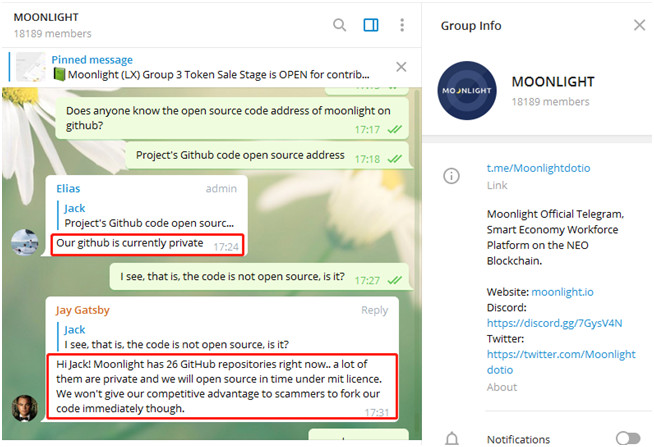Click the green book emoji in pinned message
This screenshot has width=654, height=447.
pyautogui.click(x=59, y=75)
